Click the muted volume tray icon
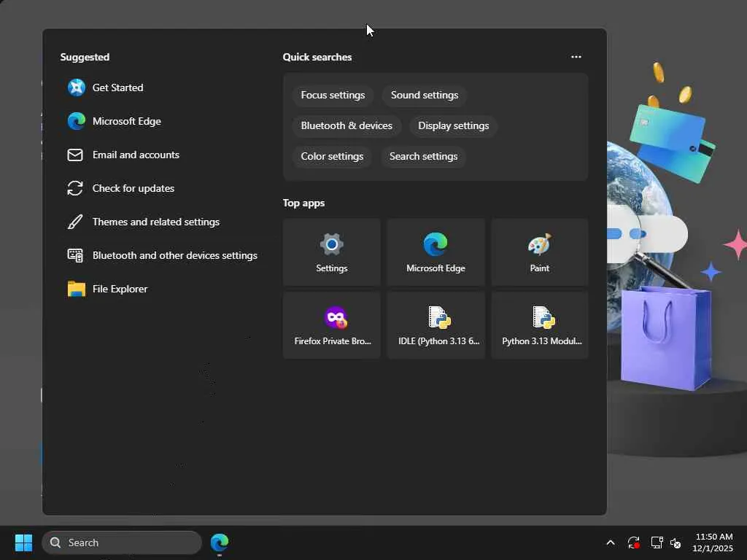The width and height of the screenshot is (747, 560). [x=676, y=542]
